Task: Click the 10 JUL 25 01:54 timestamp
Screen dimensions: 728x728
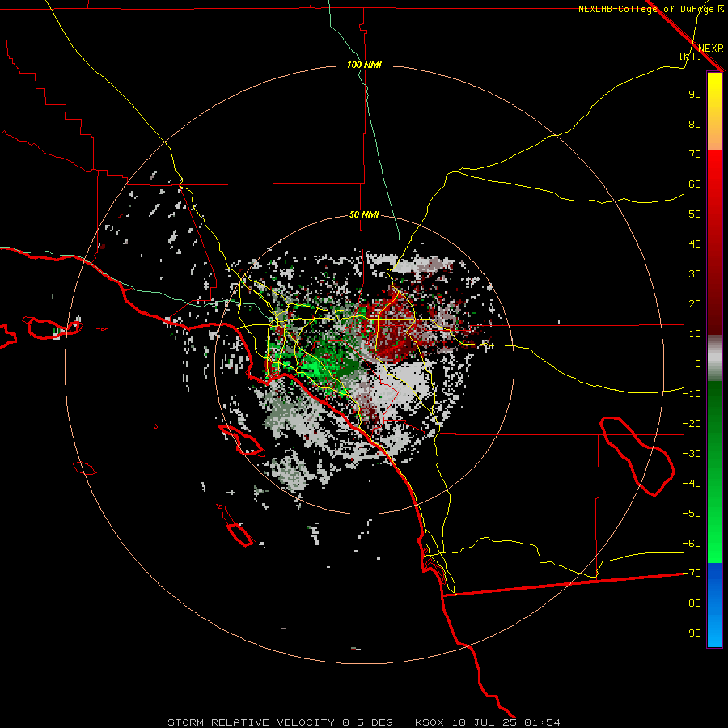Action: 506,722
